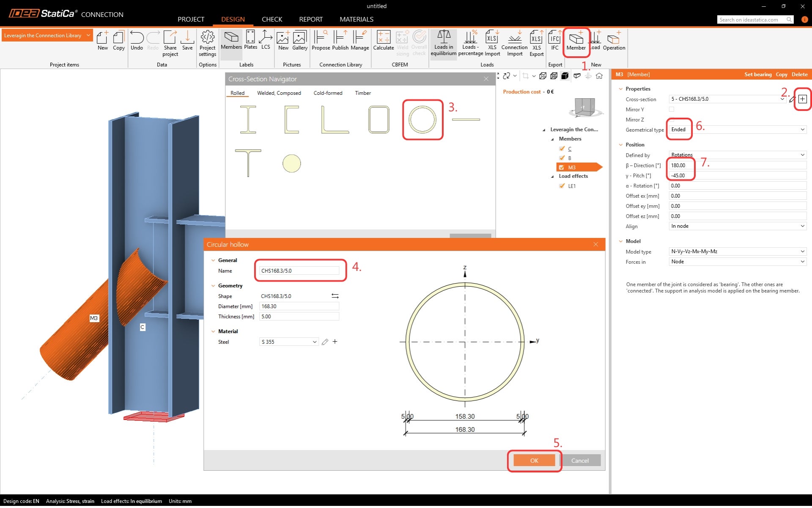Swap shape using arrows icon in Geometry

pyautogui.click(x=335, y=296)
